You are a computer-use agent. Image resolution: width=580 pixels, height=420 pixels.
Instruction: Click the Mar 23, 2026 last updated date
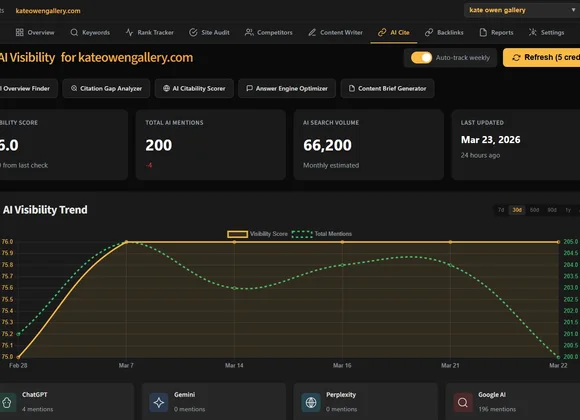(490, 140)
